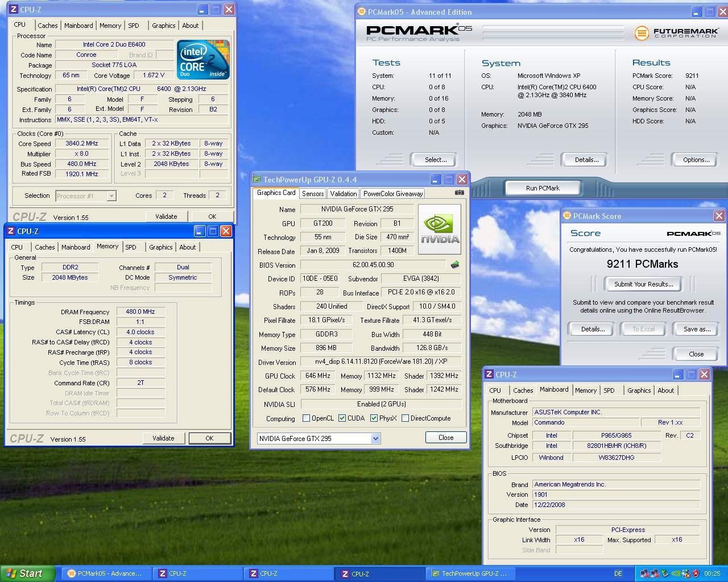Image resolution: width=728 pixels, height=582 pixels.
Task: Open Mainboard tab in CPU-Z Memory window
Action: pyautogui.click(x=76, y=247)
